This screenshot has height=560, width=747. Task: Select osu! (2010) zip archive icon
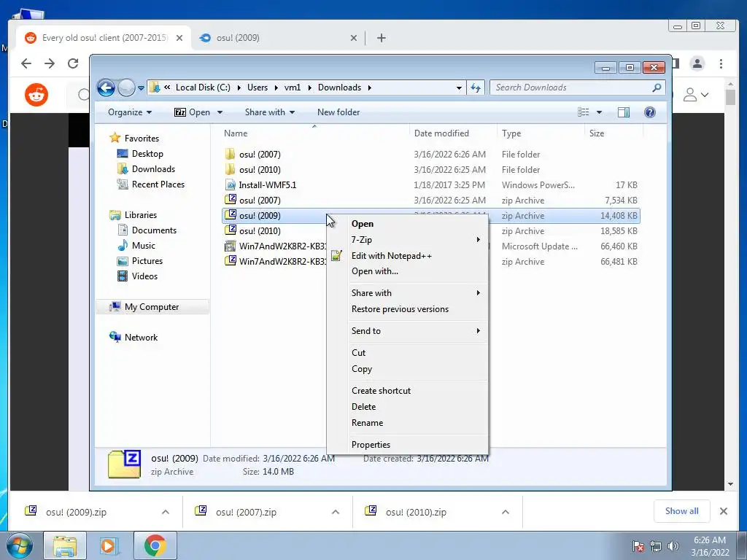click(x=230, y=230)
